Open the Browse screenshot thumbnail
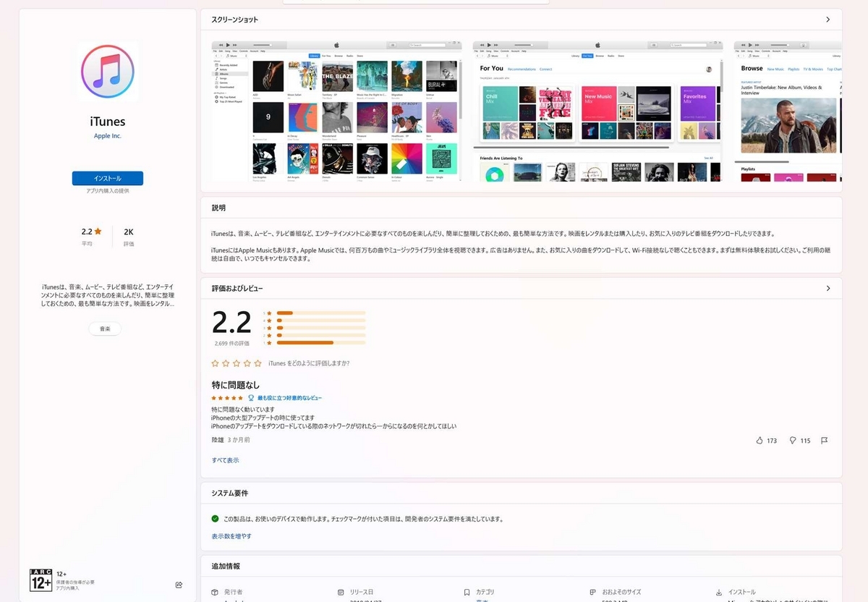 788,111
